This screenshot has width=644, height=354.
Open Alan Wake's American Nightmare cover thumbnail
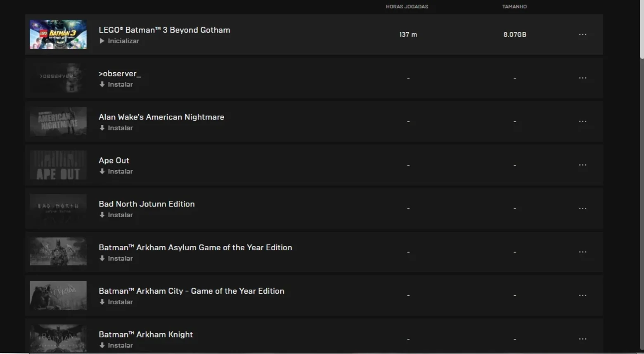coord(58,121)
